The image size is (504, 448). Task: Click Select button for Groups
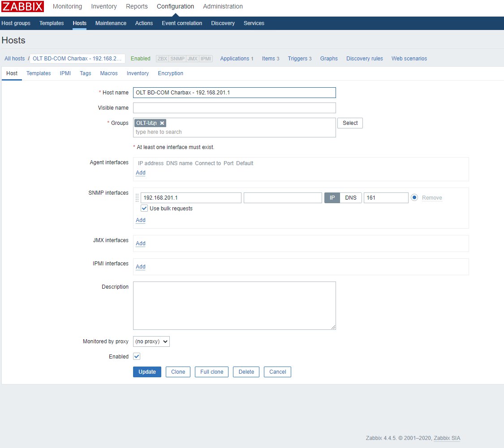[350, 123]
